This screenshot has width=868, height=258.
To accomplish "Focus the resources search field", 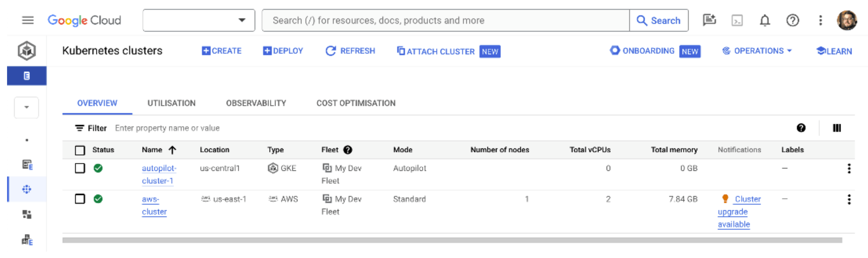I will pos(446,20).
